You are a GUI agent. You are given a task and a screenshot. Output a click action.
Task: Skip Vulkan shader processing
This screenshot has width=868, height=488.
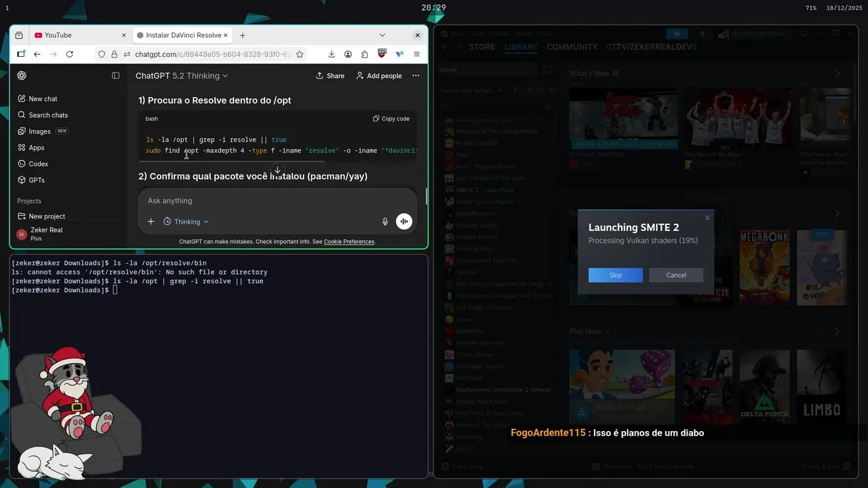tap(616, 275)
